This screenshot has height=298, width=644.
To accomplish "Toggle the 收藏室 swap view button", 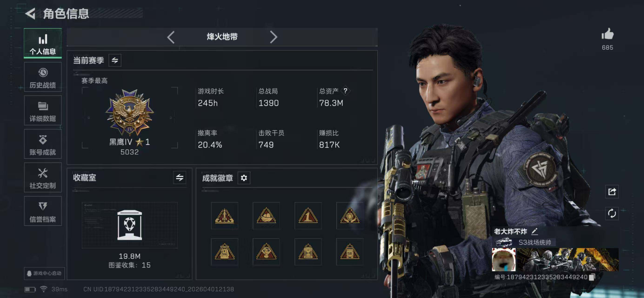I will 180,178.
